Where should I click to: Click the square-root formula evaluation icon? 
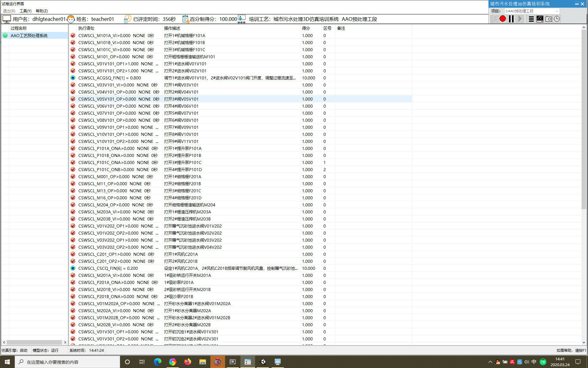pos(540,19)
